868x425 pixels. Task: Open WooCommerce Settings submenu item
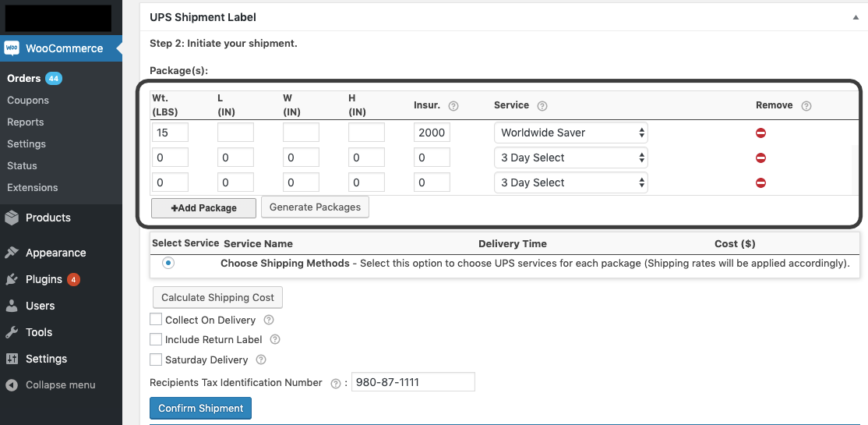click(26, 144)
